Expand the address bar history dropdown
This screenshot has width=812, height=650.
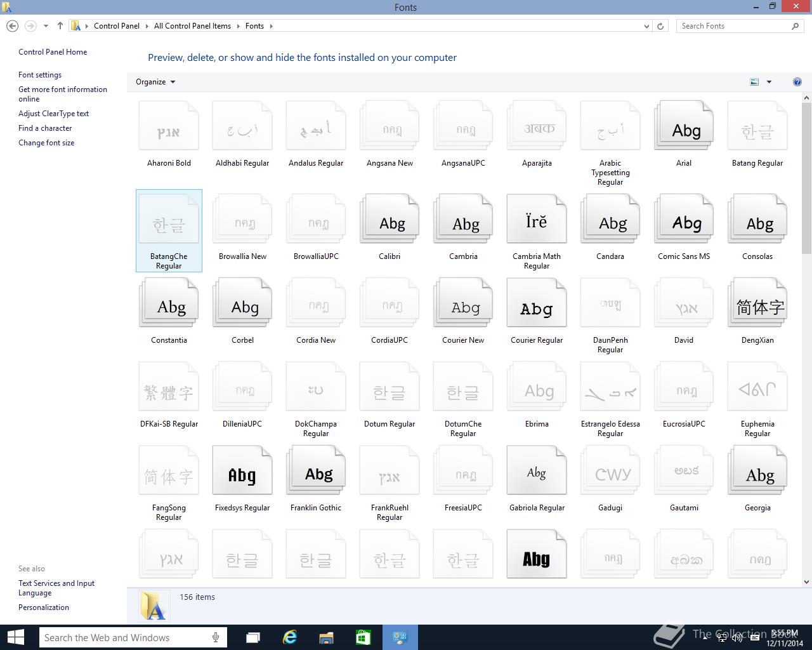tap(646, 26)
